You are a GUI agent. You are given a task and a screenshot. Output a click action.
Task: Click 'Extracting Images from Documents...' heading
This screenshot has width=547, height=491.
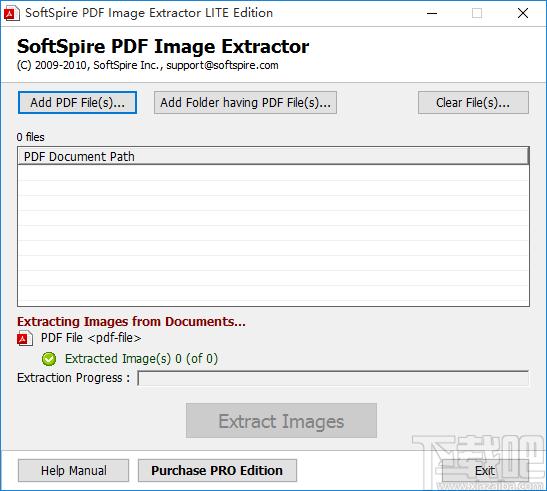(x=132, y=321)
